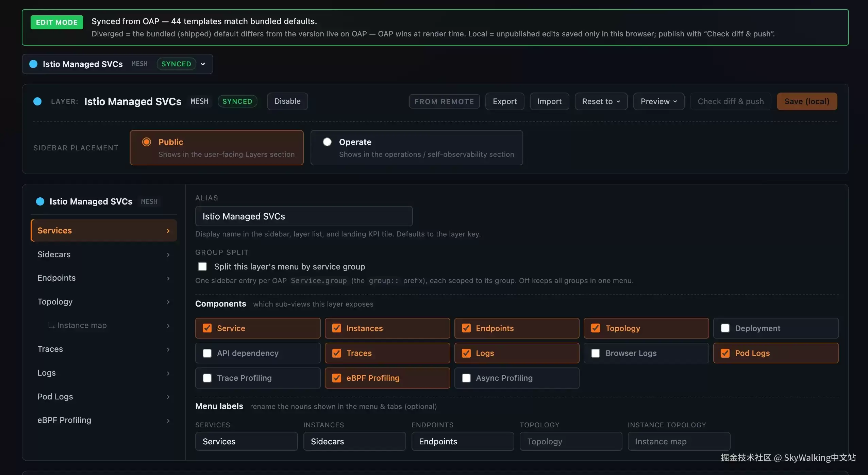Uncheck the Instances component
Viewport: 868px width, 475px height.
coord(337,328)
